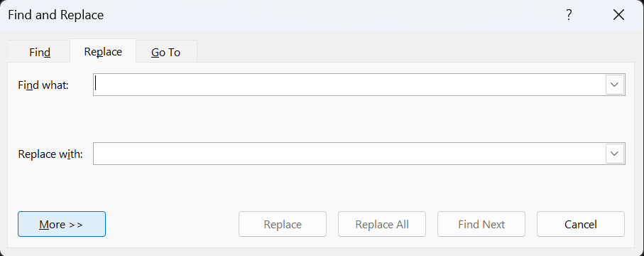Click the Replace with label

click(x=50, y=154)
